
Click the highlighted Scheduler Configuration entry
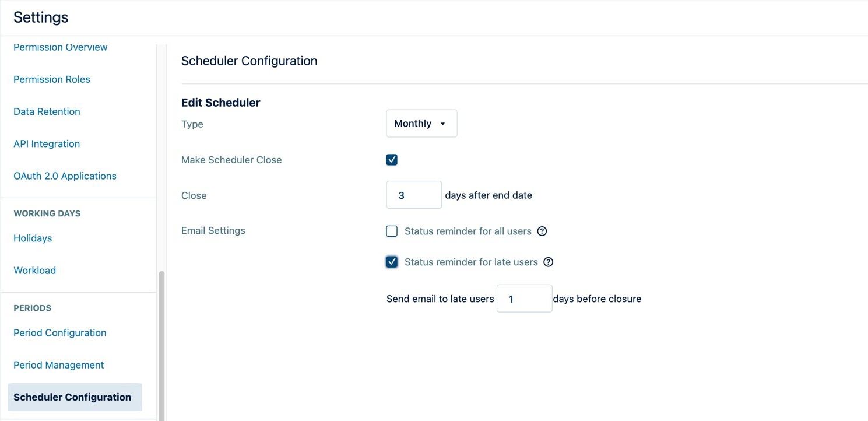point(72,397)
